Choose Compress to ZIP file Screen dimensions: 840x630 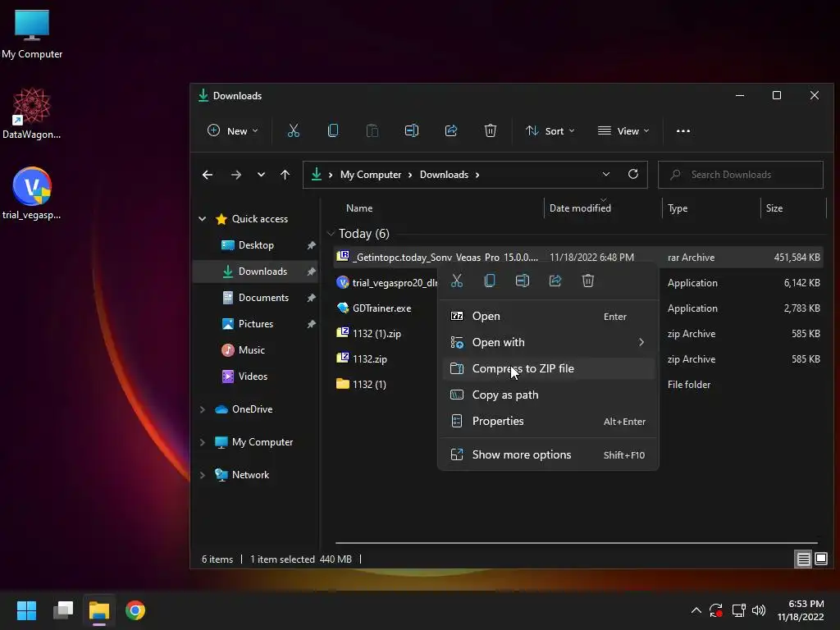[x=548, y=368]
